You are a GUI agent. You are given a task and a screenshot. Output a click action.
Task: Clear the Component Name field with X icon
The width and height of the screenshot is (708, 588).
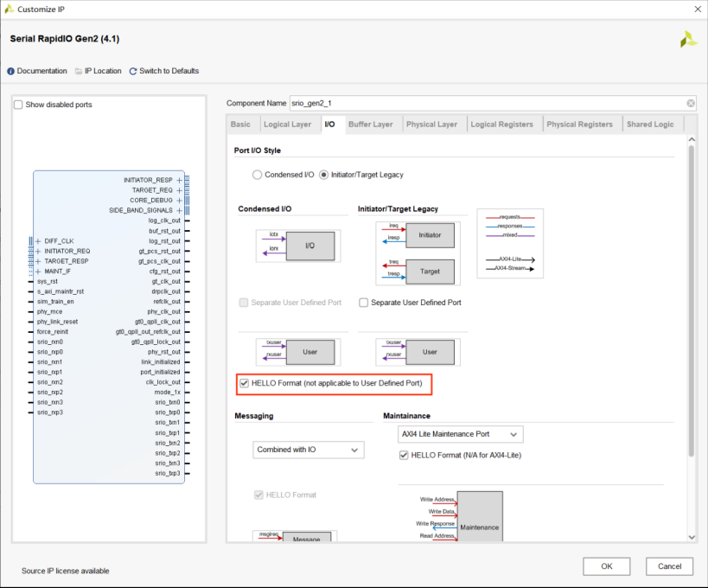coord(691,104)
